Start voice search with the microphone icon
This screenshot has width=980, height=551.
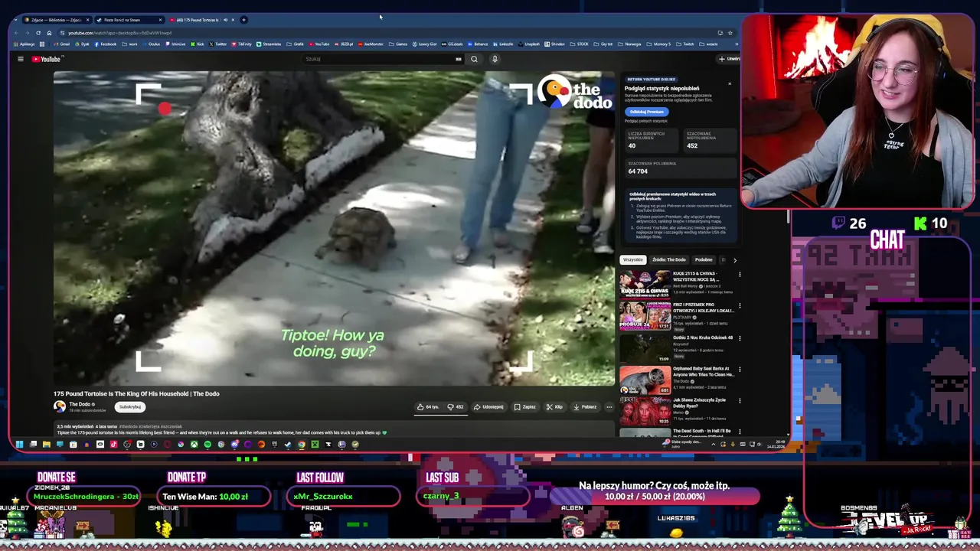pyautogui.click(x=495, y=59)
